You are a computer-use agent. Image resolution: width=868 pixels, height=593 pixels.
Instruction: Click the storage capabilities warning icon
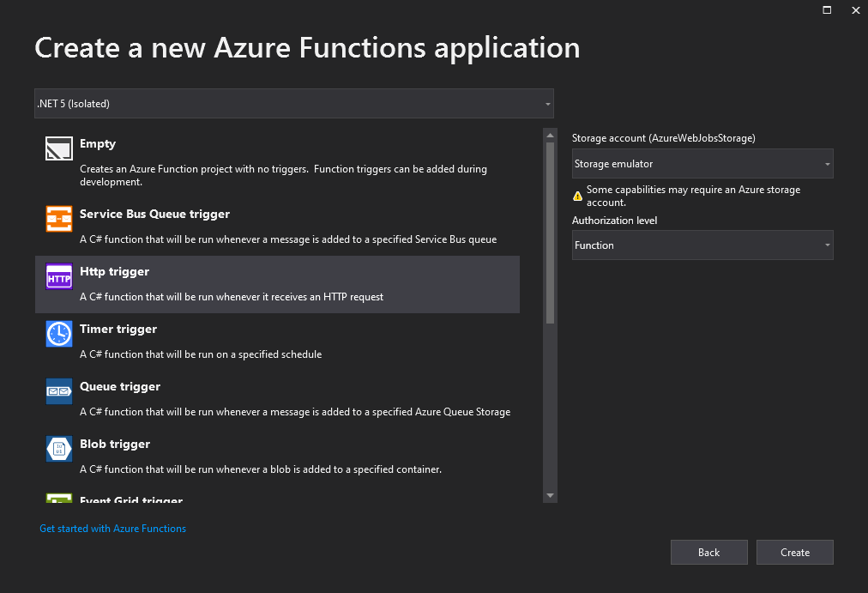pos(576,193)
